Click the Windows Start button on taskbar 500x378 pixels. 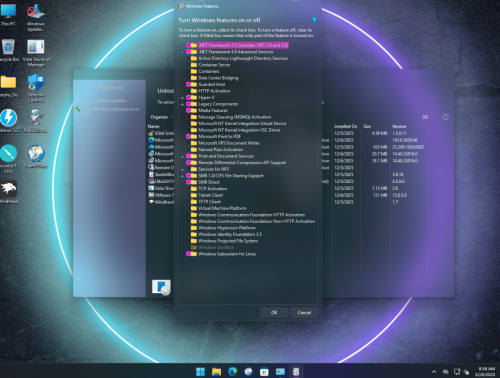pos(200,371)
